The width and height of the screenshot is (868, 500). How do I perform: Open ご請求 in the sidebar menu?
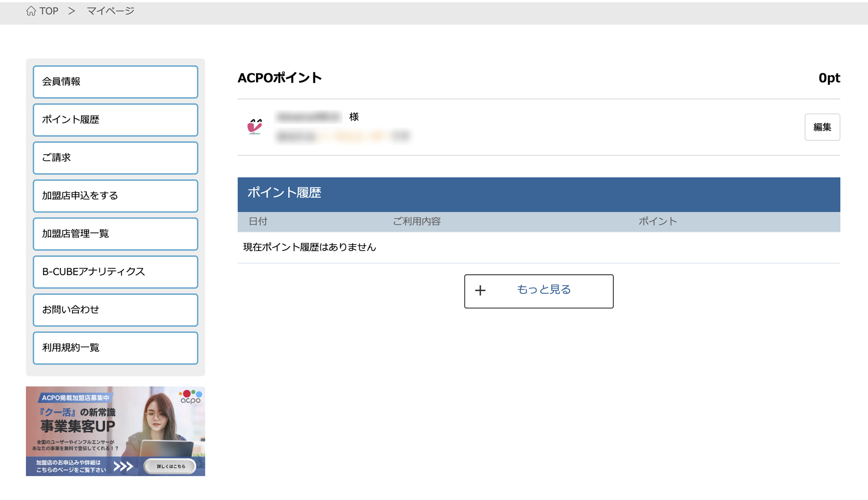click(x=115, y=158)
